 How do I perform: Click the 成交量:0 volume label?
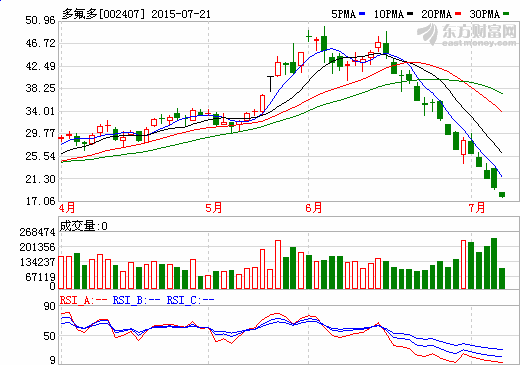(83, 226)
